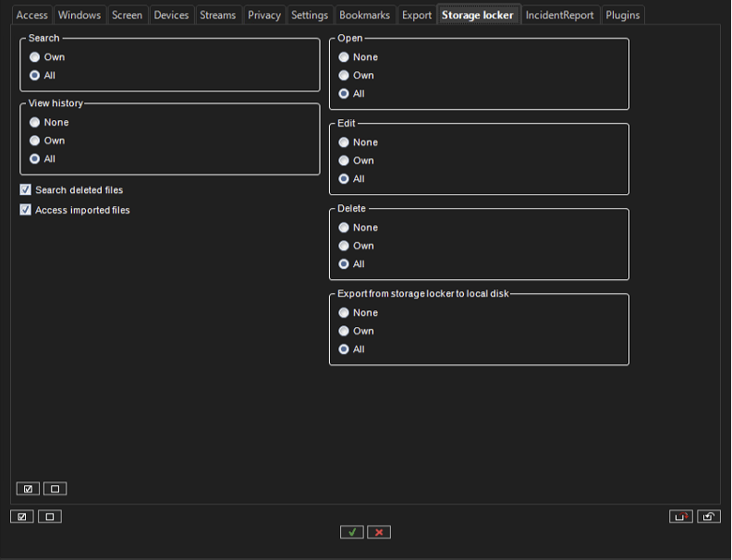Go to the Privacy tab
732x560 pixels.
tap(264, 15)
